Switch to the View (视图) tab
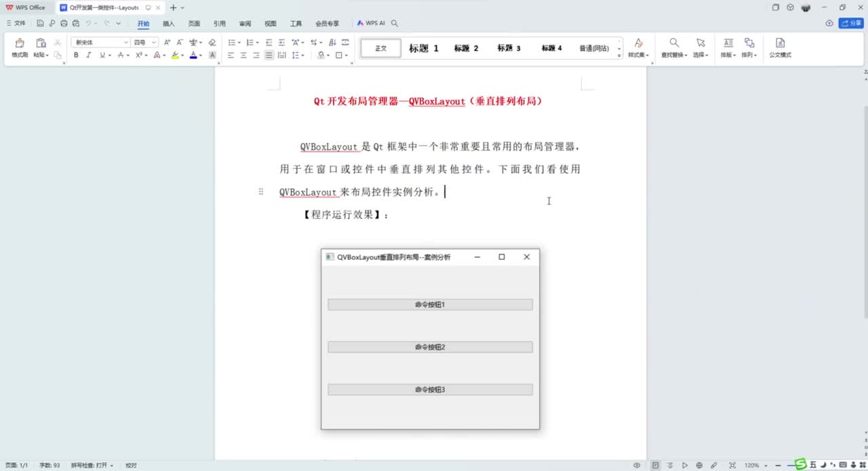Image resolution: width=868 pixels, height=471 pixels. 271,23
